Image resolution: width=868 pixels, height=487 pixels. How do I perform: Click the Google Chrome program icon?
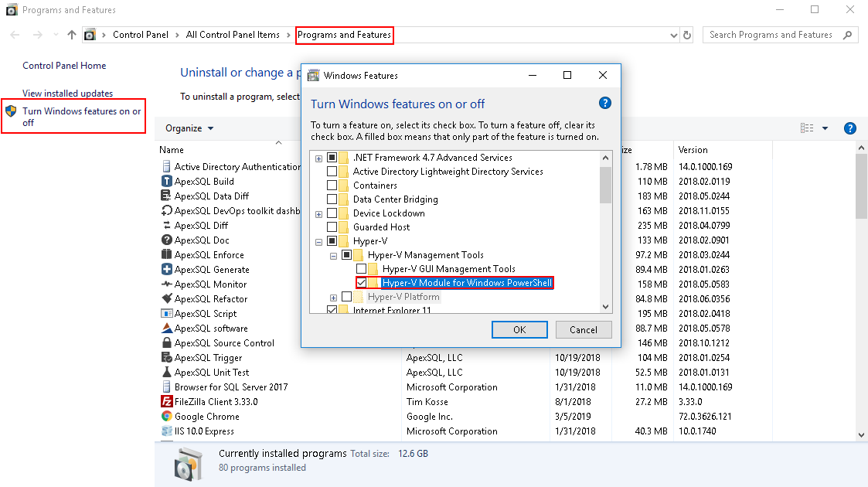click(x=167, y=416)
